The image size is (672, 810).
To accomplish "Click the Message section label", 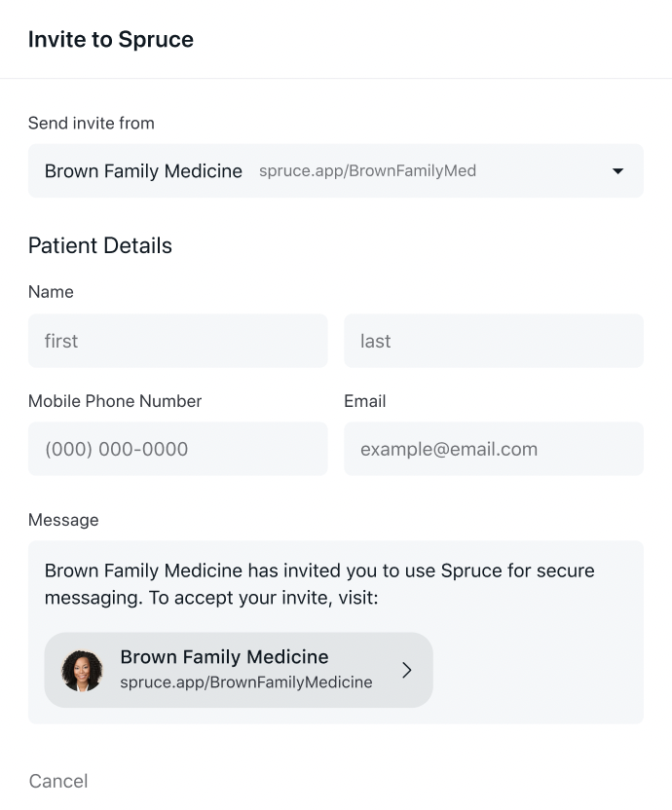I will [63, 519].
